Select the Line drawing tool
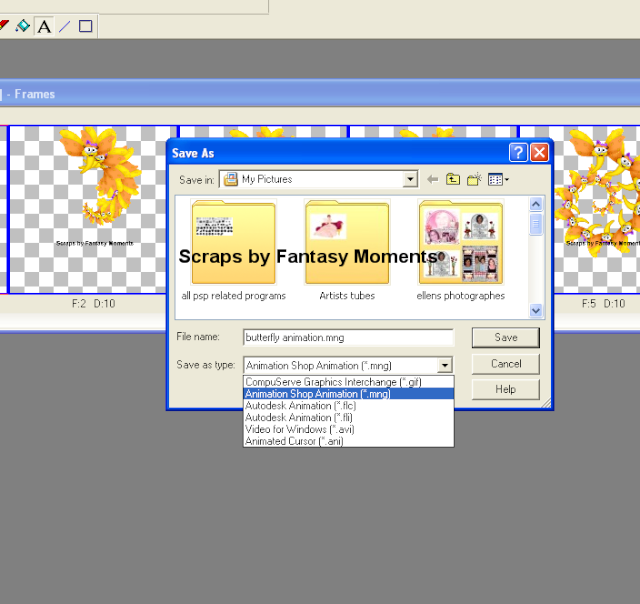640x604 pixels. coord(64,27)
